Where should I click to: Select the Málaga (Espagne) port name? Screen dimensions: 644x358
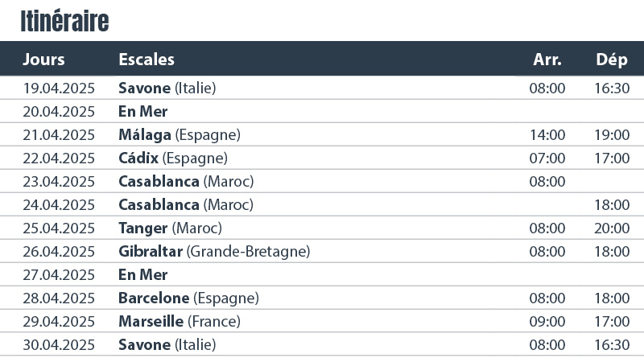point(180,134)
